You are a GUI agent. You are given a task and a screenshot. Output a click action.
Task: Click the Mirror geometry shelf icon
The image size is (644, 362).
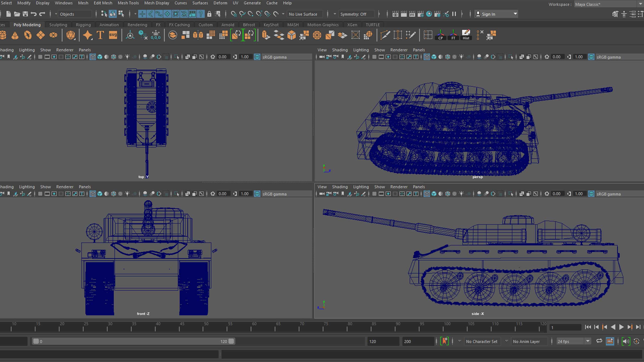198,35
